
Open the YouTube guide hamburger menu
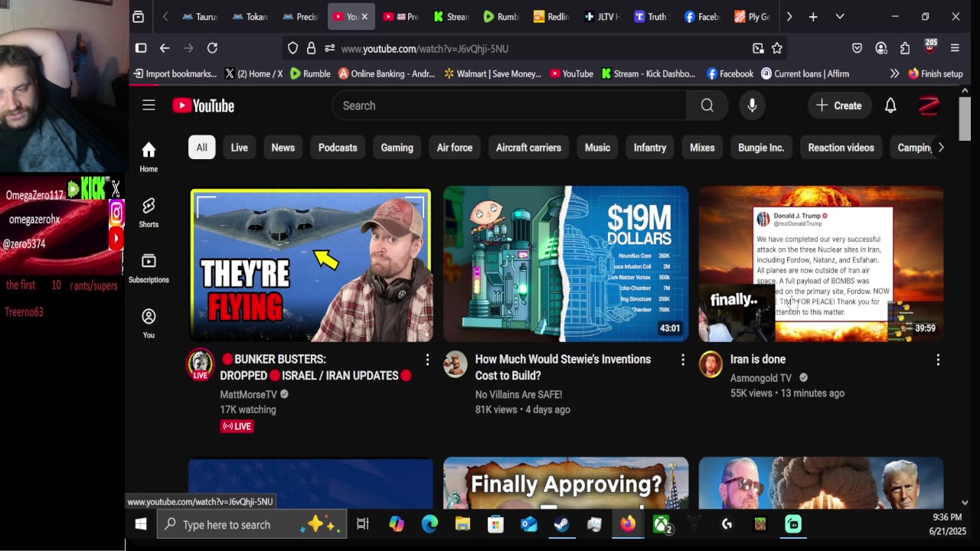149,106
